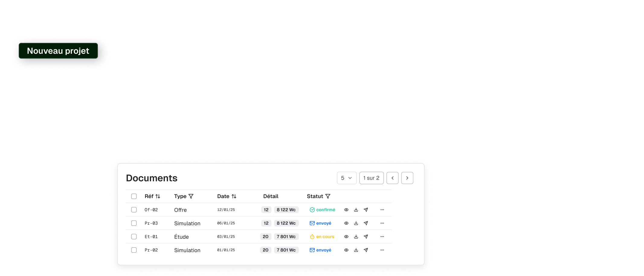
Task: Open more options for Of-02 row
Action: (x=382, y=210)
